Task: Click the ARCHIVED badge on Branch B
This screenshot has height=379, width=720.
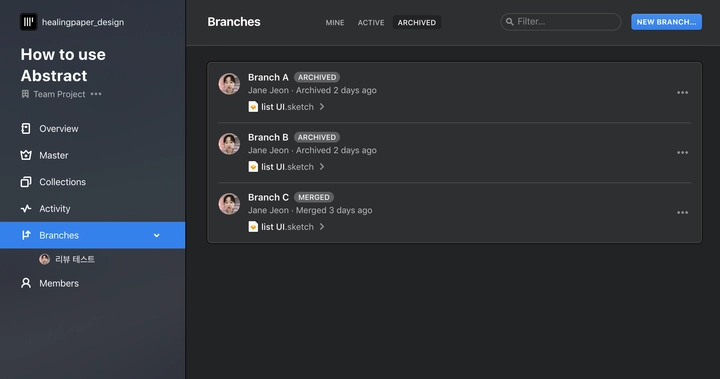Action: coord(317,137)
